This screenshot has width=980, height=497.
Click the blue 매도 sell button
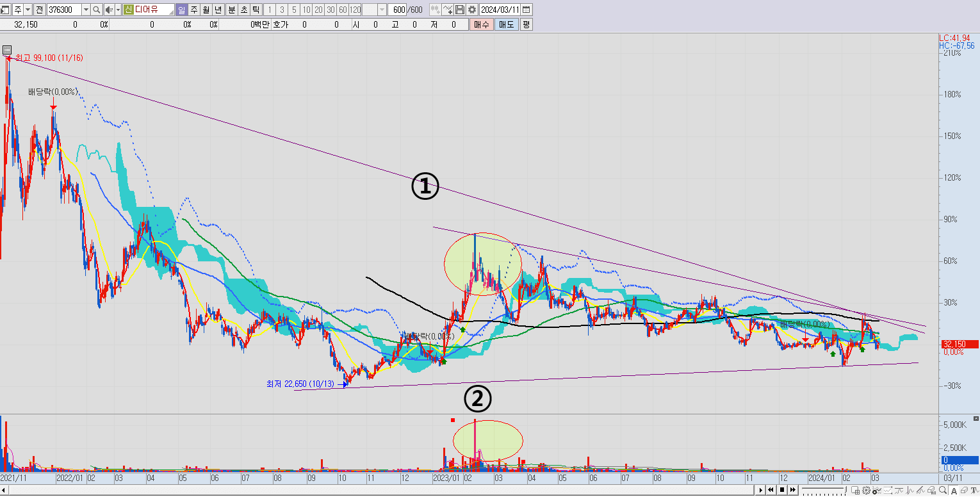(x=506, y=24)
